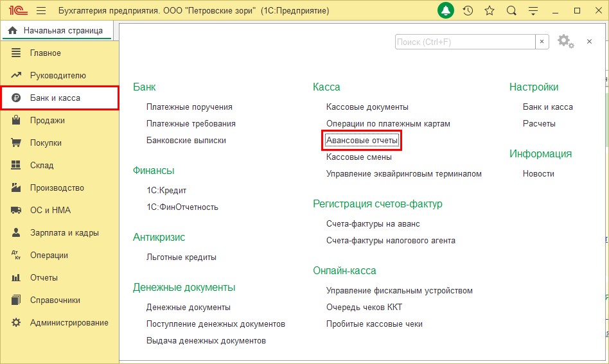Open Расчеты settings link
The image size is (609, 364).
(539, 124)
